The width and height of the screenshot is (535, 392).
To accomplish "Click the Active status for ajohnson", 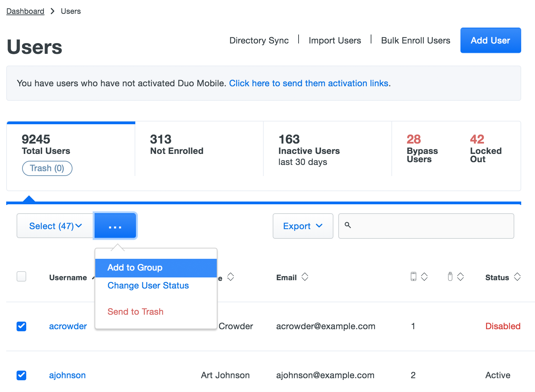I will tap(498, 375).
